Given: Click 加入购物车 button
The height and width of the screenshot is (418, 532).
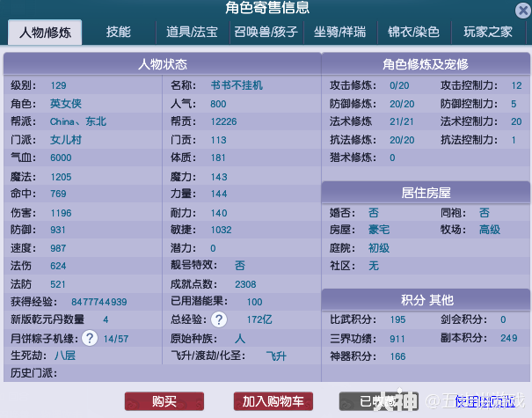Looking at the screenshot, I should (273, 401).
